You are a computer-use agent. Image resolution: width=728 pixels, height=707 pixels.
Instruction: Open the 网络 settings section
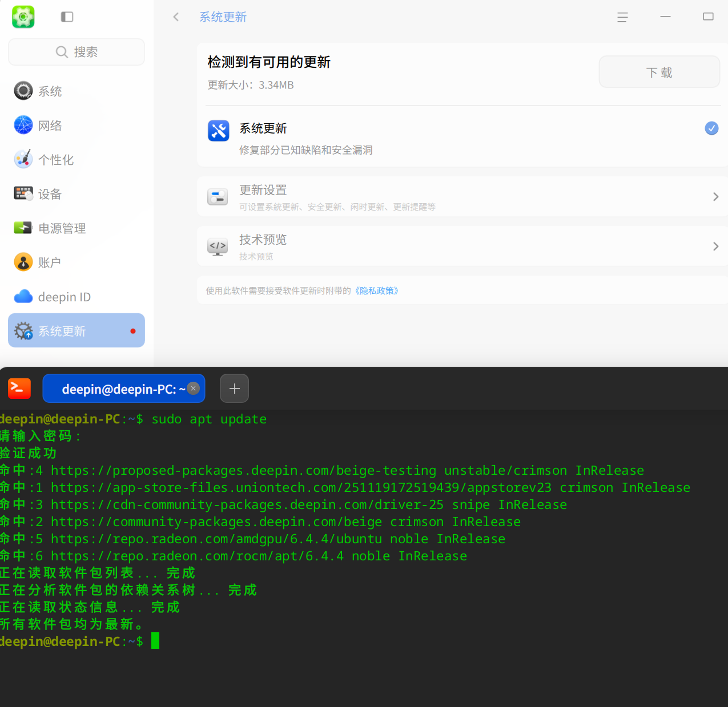tap(77, 125)
